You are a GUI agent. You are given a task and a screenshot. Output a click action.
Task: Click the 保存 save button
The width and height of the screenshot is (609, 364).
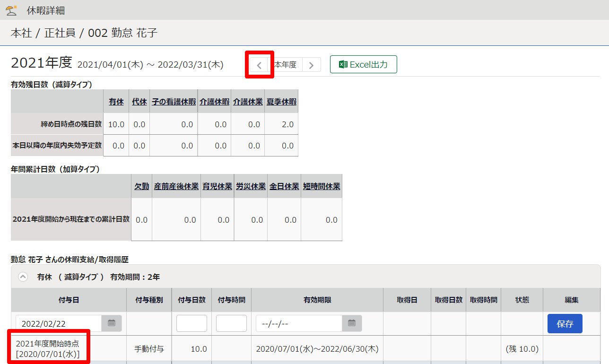coord(565,324)
